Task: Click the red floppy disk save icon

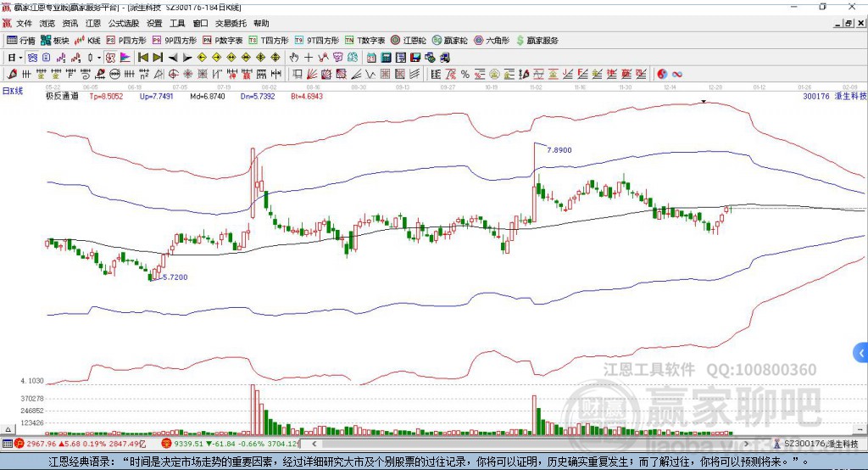Action: [x=415, y=58]
